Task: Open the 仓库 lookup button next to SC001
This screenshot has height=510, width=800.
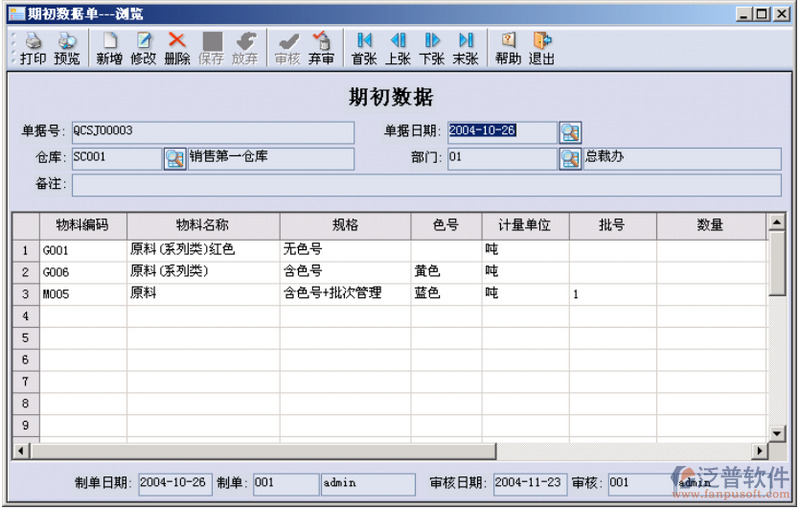Action: pos(175,158)
